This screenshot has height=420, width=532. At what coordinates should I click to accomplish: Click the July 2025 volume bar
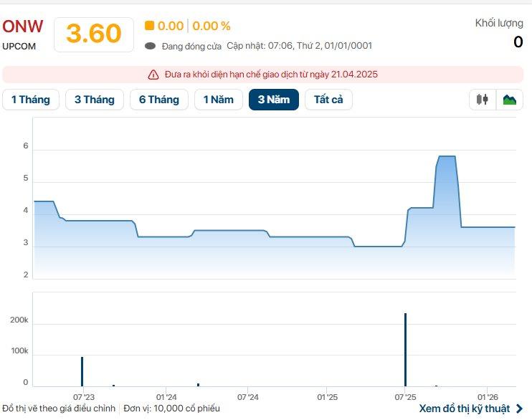[405, 350]
